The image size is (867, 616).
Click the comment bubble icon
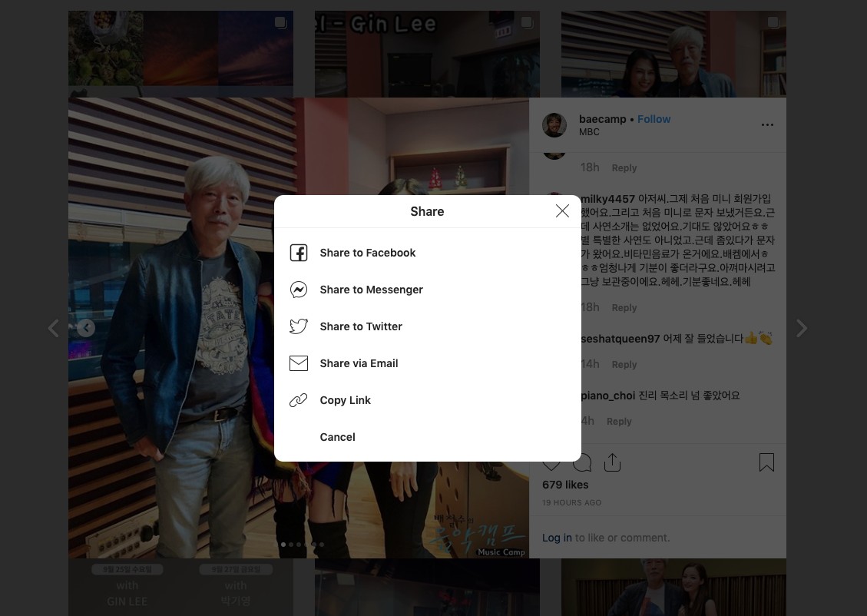point(582,462)
